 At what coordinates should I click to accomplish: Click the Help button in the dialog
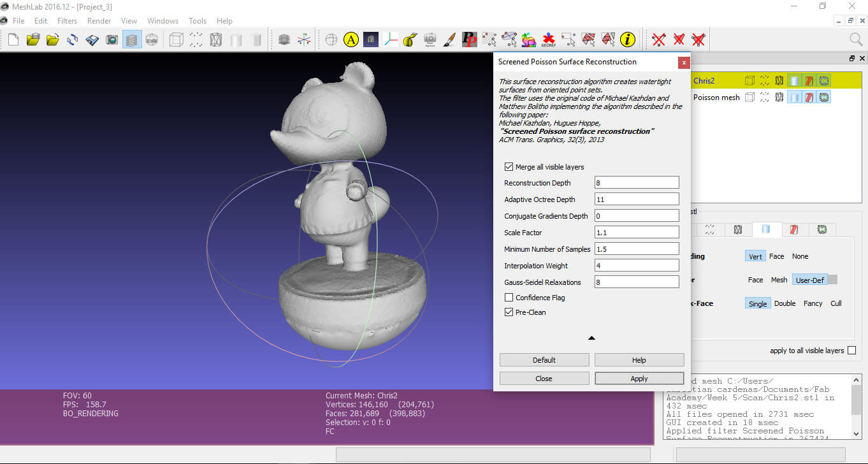click(x=639, y=360)
